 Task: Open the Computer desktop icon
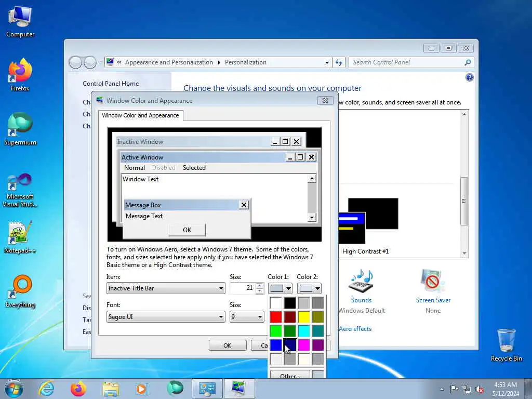point(20,21)
